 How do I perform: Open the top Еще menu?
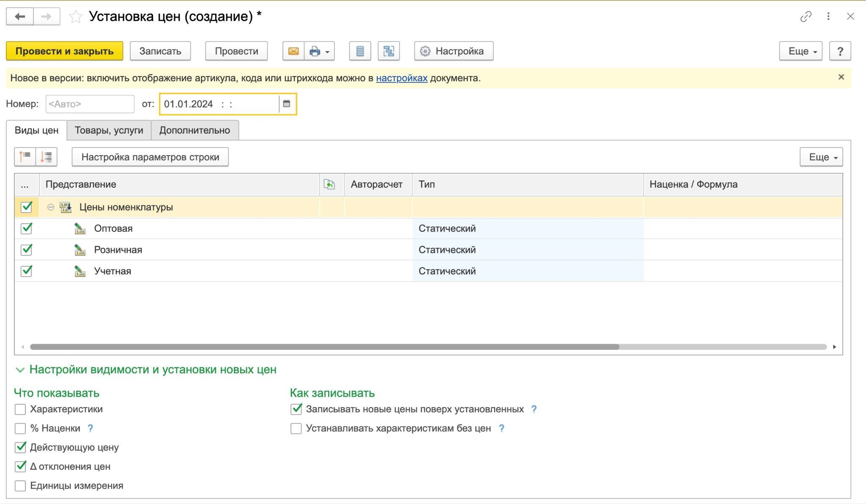[x=800, y=51]
